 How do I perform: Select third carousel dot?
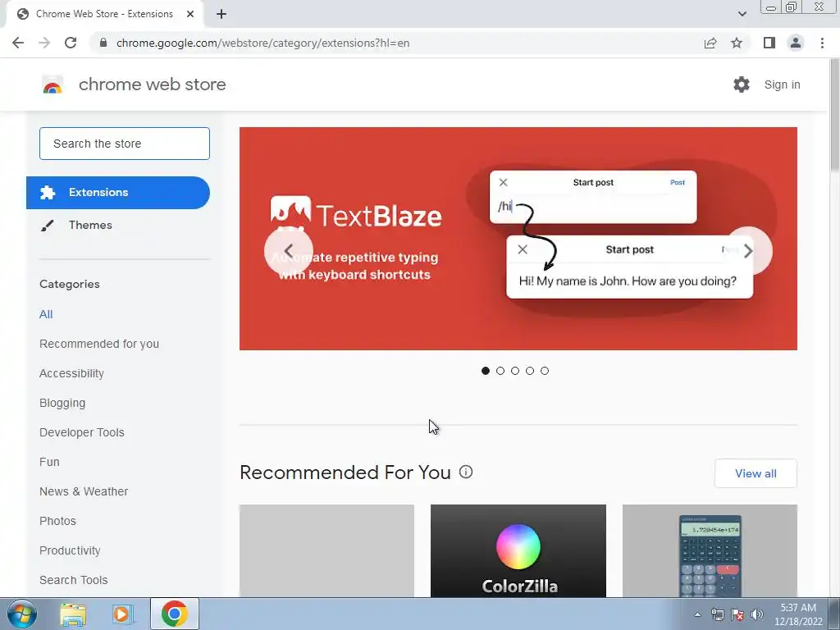(x=515, y=371)
